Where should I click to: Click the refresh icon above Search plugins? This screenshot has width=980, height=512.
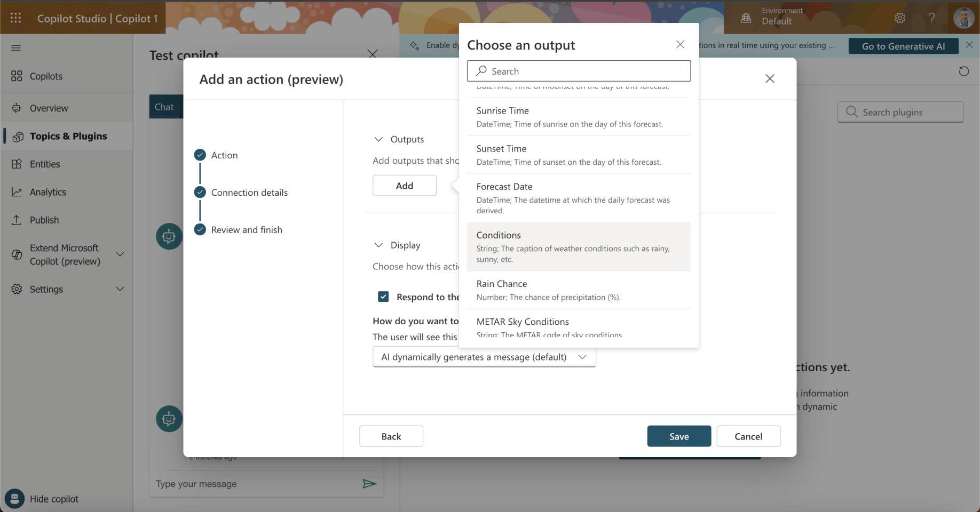[963, 71]
